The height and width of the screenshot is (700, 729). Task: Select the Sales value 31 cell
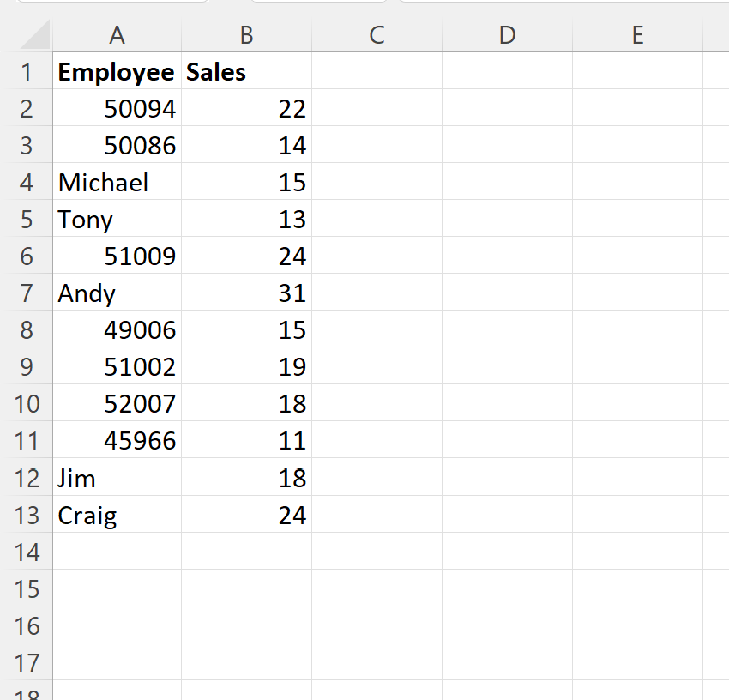246,293
